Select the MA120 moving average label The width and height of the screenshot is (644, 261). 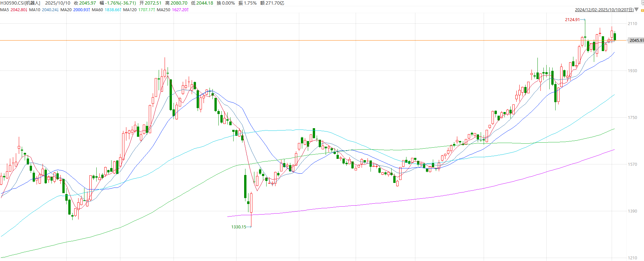[130, 10]
